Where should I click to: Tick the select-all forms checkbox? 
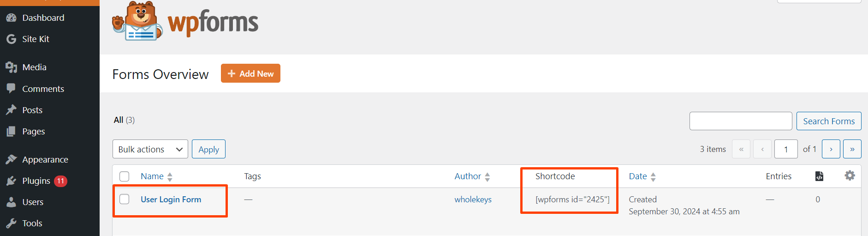(x=124, y=176)
